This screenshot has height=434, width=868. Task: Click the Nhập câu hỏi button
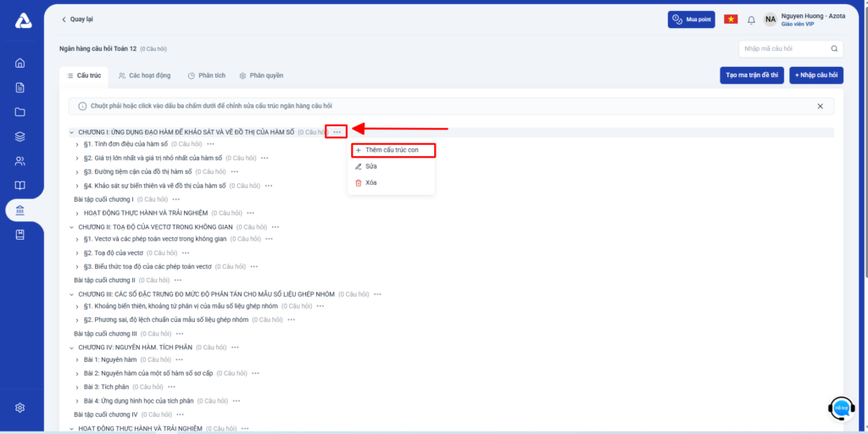click(x=816, y=75)
